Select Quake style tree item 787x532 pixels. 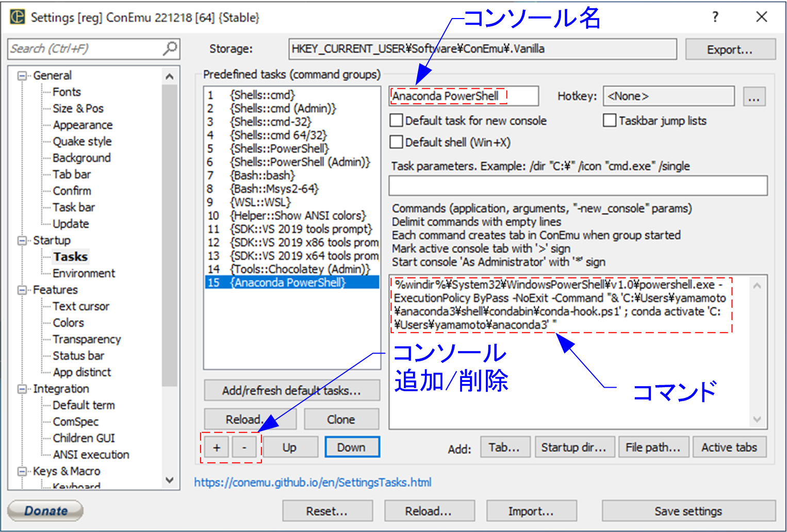[x=82, y=141]
